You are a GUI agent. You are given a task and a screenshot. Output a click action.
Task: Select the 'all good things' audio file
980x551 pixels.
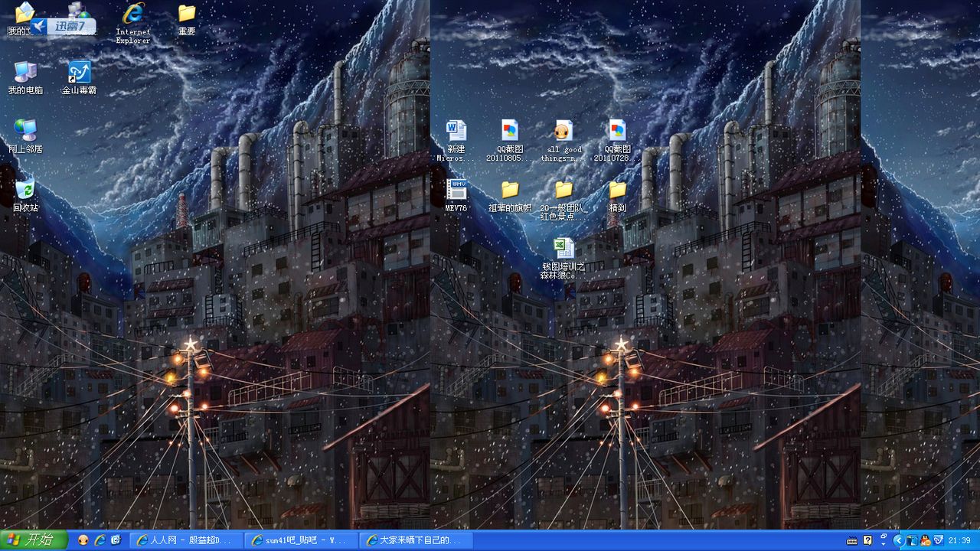[x=563, y=140]
